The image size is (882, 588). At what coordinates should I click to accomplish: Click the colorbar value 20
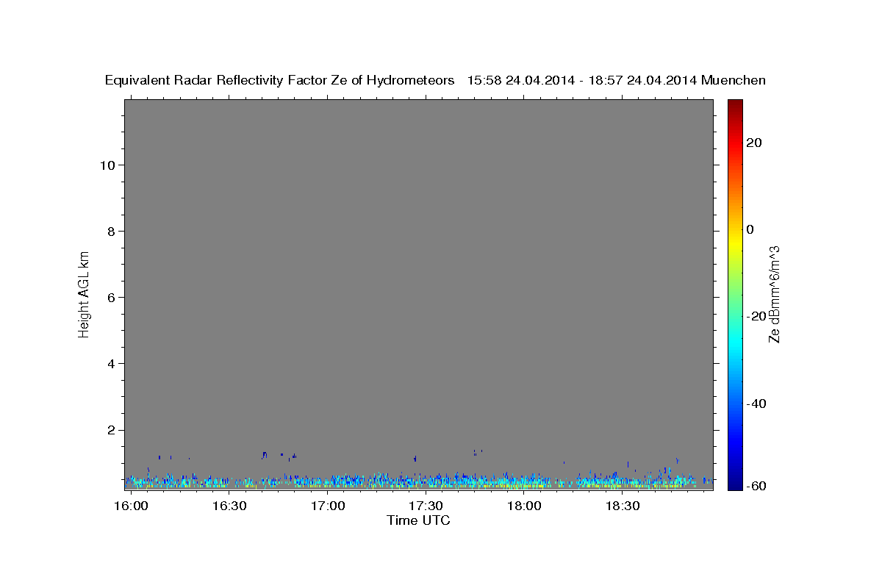click(x=754, y=143)
